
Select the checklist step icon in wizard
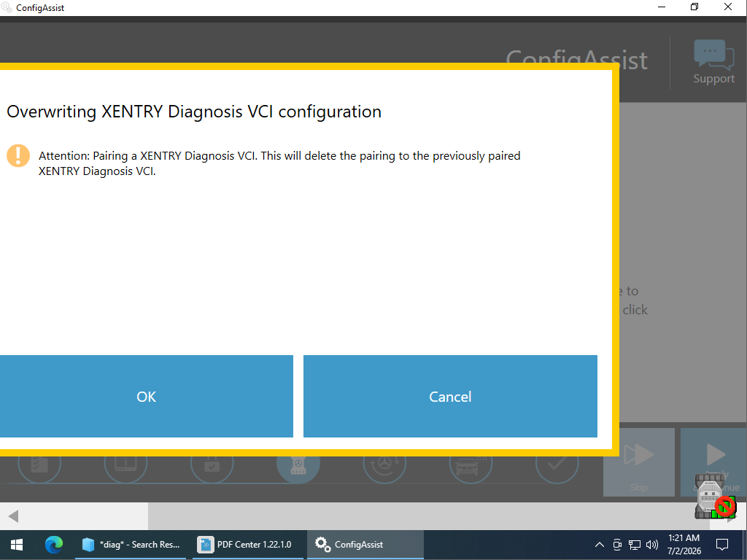point(39,463)
